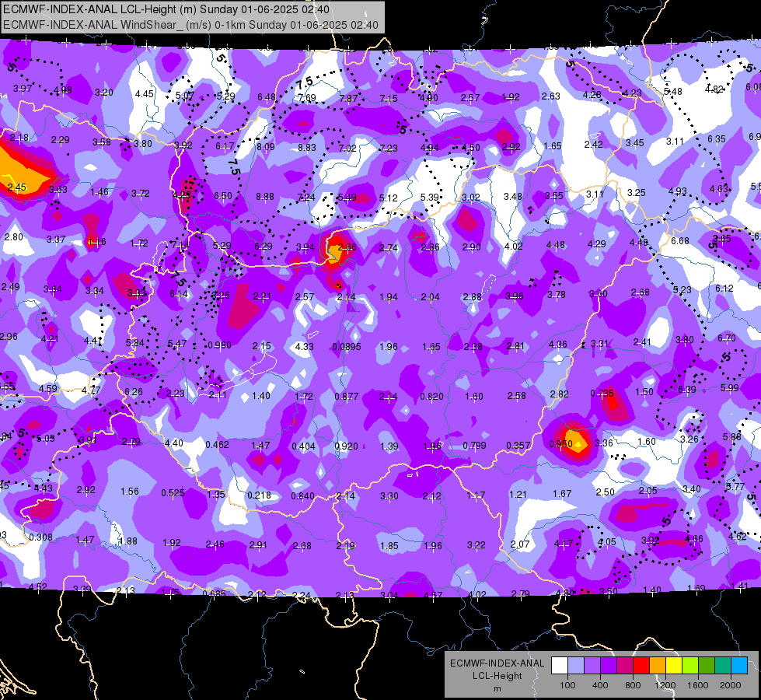Click the wind shear value 5.84
761x700 pixels.
click(x=135, y=343)
